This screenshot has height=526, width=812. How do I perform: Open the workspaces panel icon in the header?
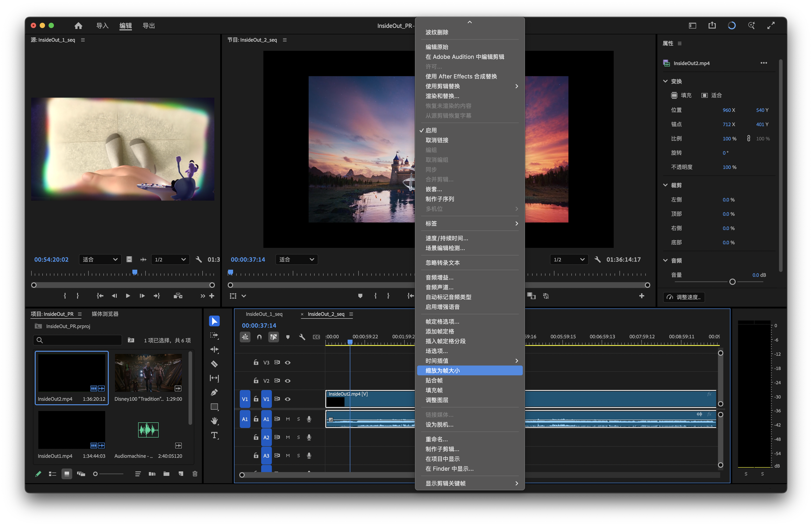pos(692,26)
